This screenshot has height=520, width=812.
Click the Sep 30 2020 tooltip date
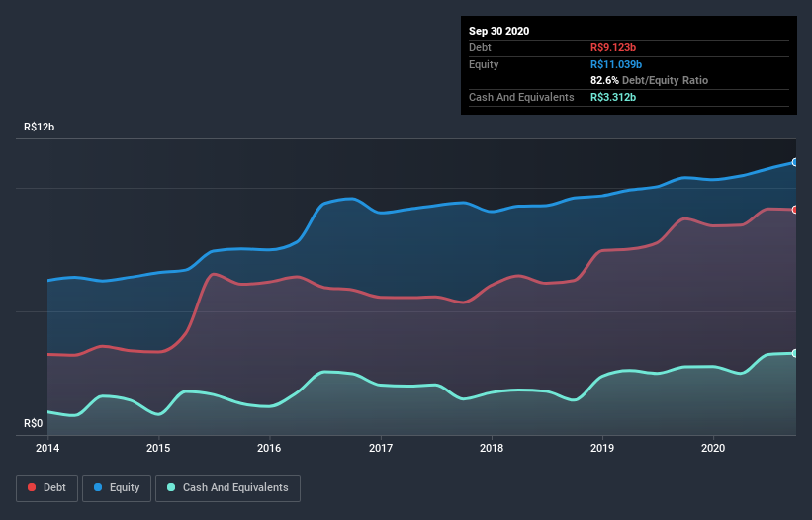pos(498,31)
